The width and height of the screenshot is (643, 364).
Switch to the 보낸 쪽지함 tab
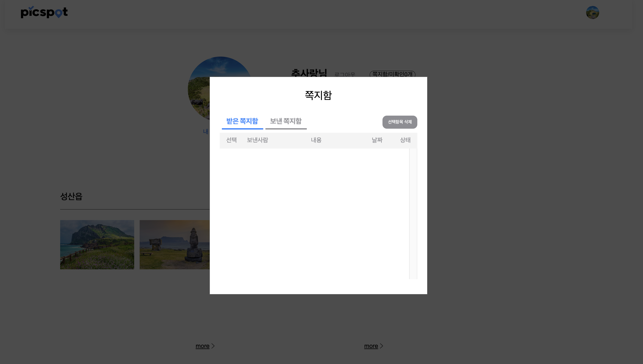(286, 122)
